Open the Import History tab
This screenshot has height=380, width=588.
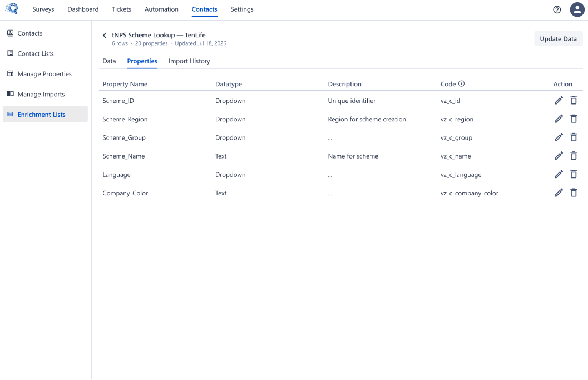(189, 61)
